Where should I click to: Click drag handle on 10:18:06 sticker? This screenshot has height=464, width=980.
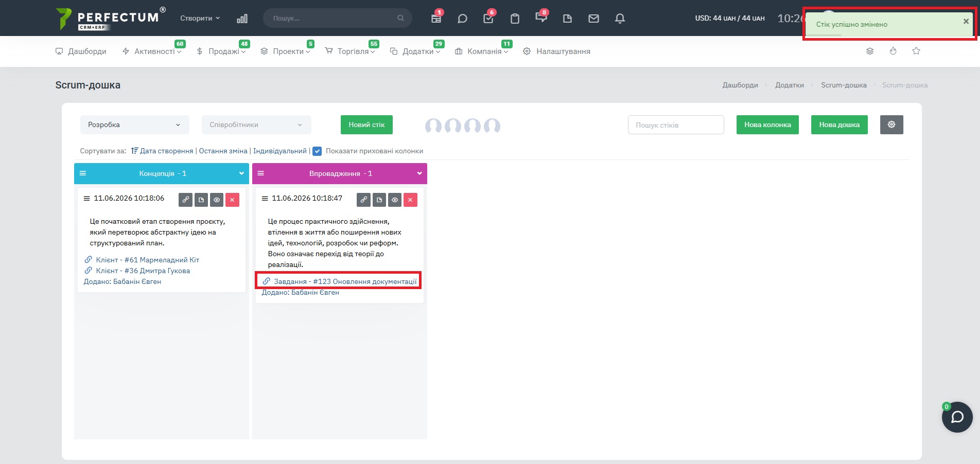[x=86, y=198]
